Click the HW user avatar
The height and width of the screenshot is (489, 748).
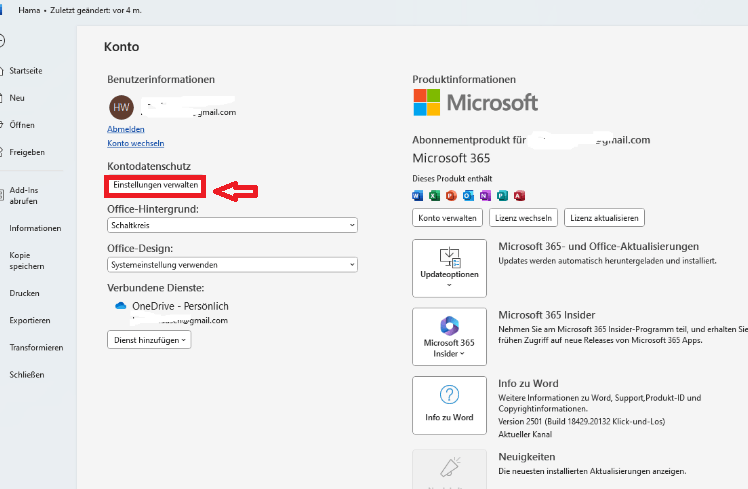click(x=121, y=107)
